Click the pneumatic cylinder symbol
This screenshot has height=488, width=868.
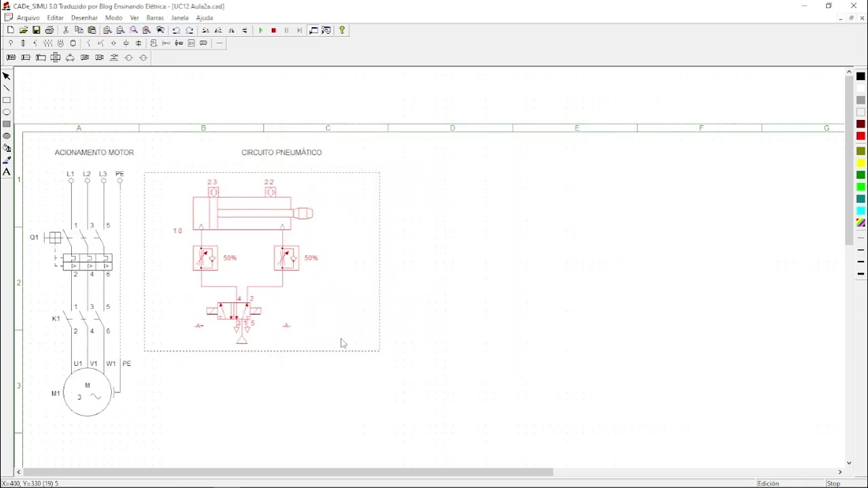(252, 213)
